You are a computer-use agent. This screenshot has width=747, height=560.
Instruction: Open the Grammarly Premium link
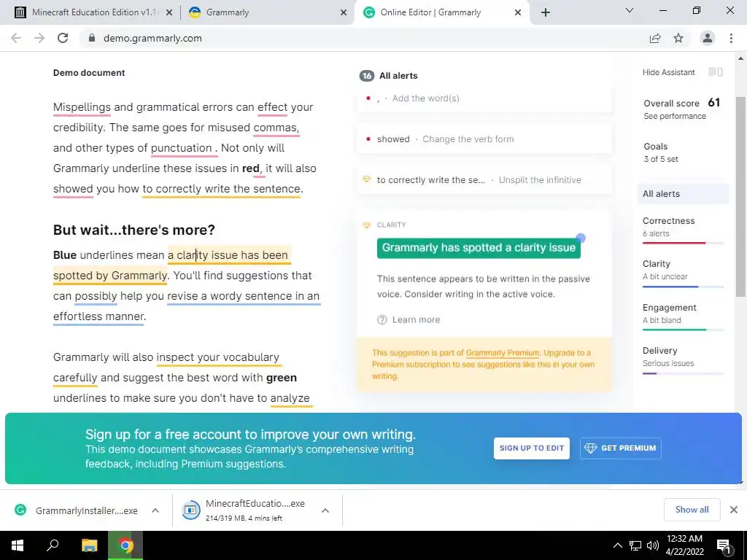click(x=503, y=353)
